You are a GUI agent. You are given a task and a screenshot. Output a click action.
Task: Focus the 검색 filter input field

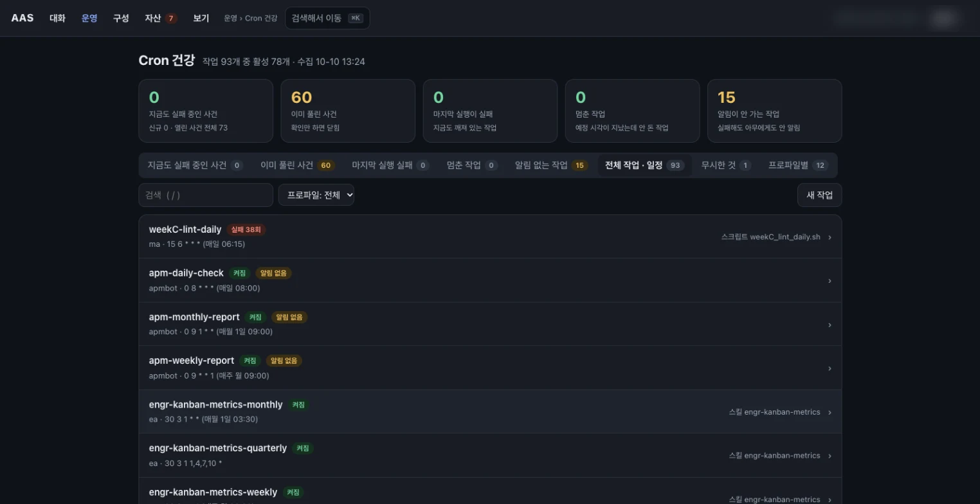tap(206, 195)
